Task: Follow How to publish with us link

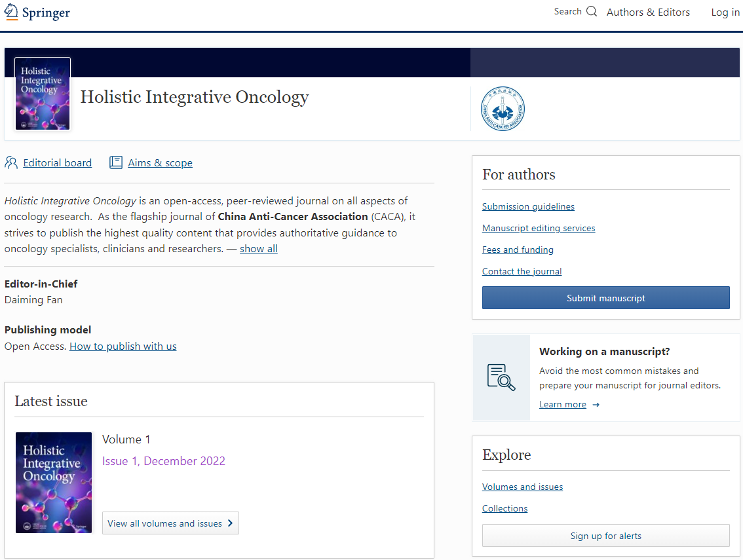Action: (x=123, y=346)
